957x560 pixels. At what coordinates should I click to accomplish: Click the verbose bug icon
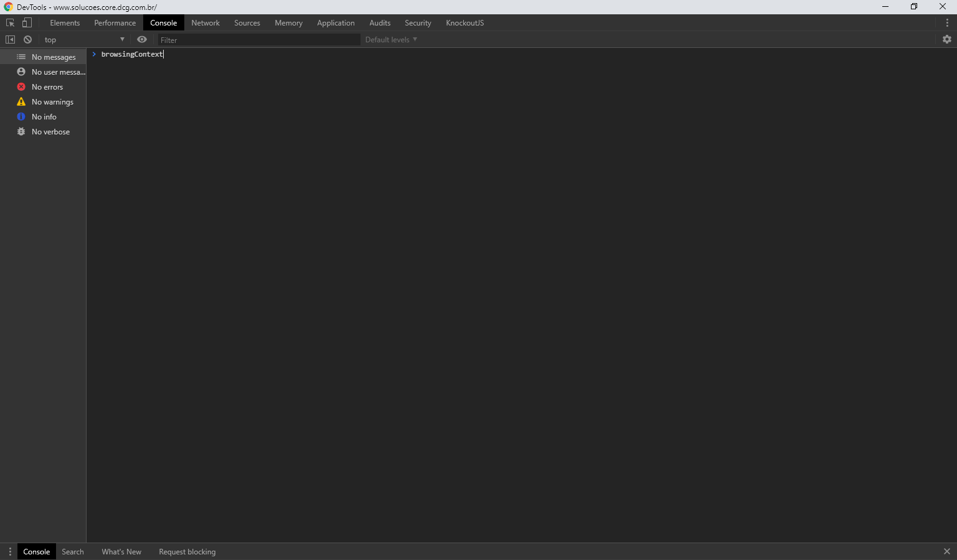click(21, 131)
